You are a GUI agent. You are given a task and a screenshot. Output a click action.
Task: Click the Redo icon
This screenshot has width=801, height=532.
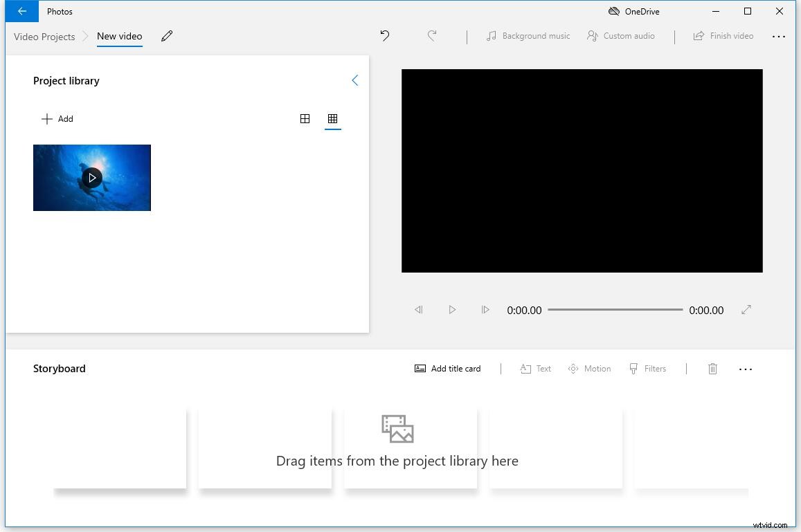click(x=432, y=35)
